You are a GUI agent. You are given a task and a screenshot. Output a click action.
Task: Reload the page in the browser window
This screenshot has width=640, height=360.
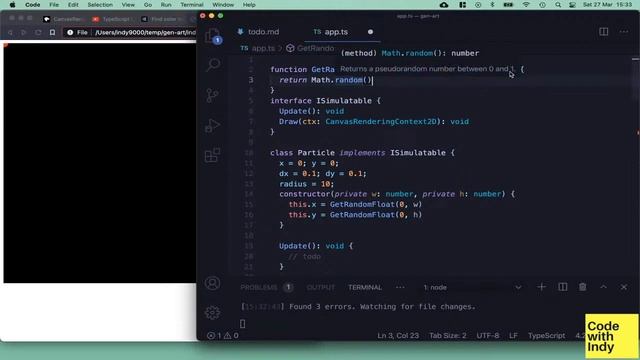click(38, 32)
